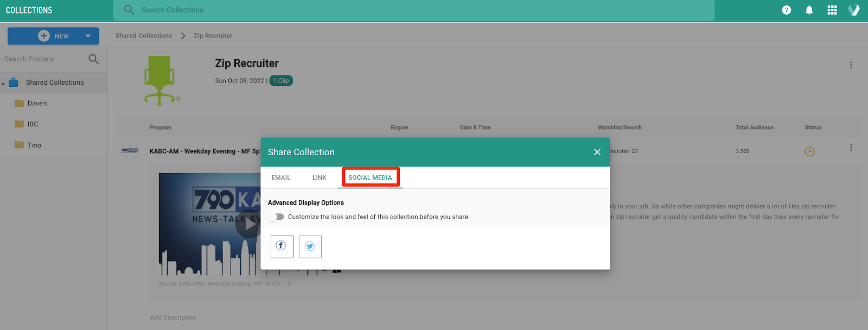Viewport: 868px width, 330px height.
Task: Click the Advanced Display Options heading
Action: coord(306,203)
